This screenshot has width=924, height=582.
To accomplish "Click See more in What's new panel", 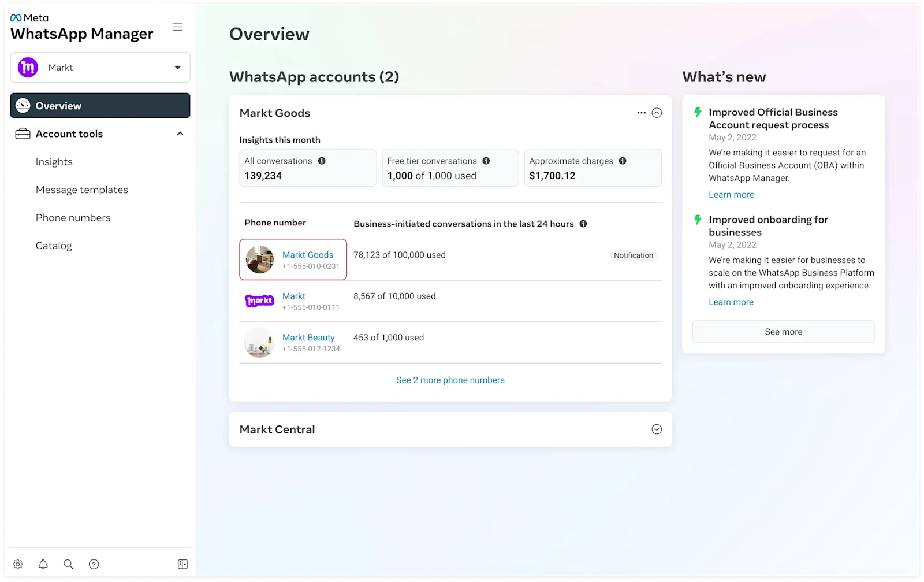I will pos(783,331).
